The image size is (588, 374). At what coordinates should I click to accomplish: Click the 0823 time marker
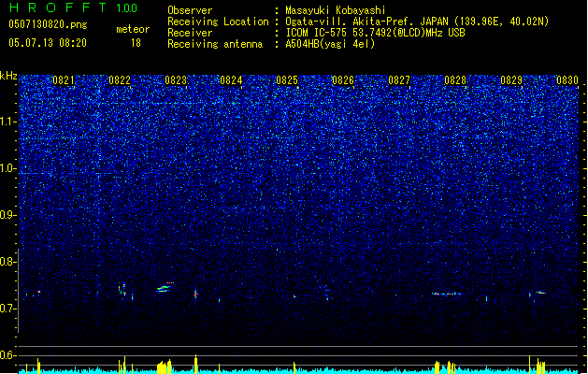coord(176,79)
